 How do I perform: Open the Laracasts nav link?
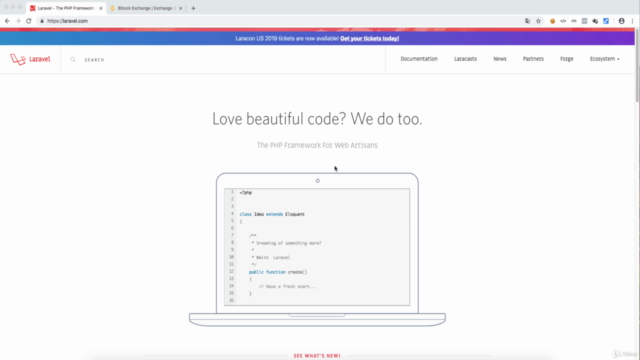pyautogui.click(x=465, y=59)
